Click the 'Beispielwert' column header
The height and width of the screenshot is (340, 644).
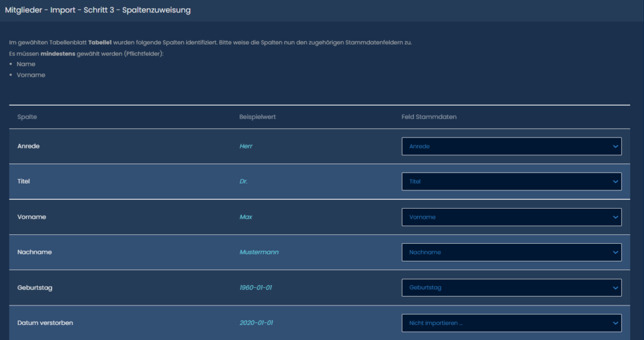point(257,118)
